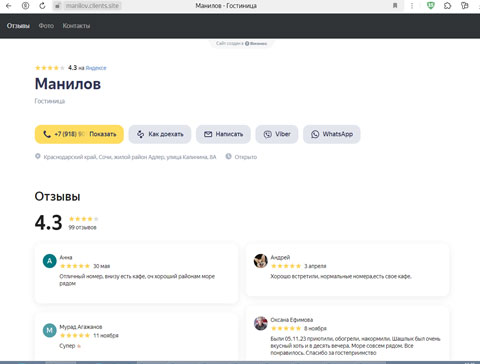
Task: Bookmark this page with the bookmark icon
Action: pos(395,6)
